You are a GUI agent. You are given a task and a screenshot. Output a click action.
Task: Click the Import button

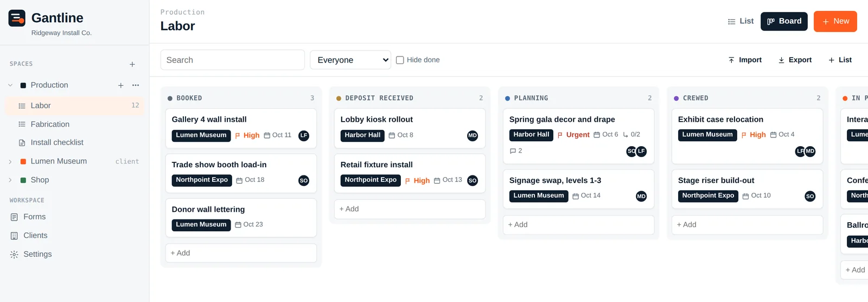click(745, 60)
